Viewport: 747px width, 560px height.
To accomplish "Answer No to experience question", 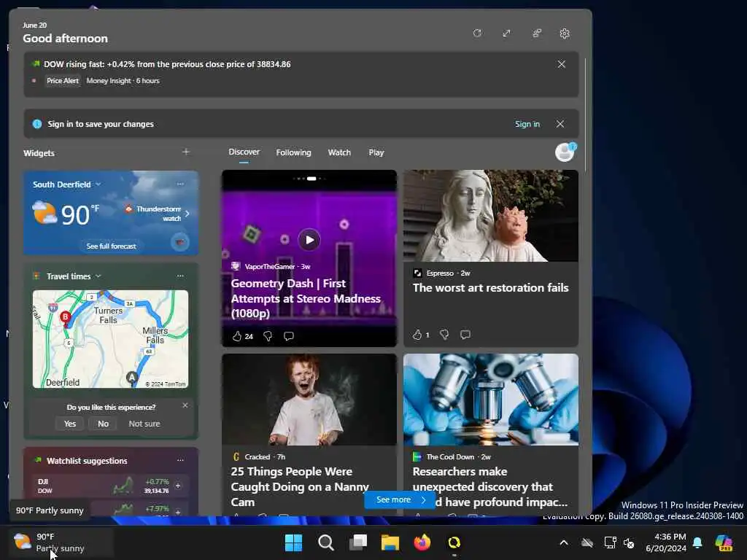I will pos(103,424).
